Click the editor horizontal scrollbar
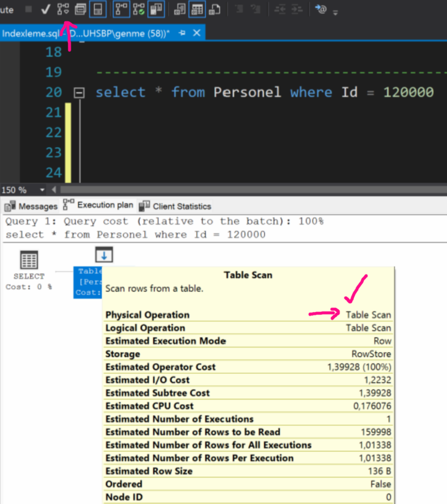 246,190
